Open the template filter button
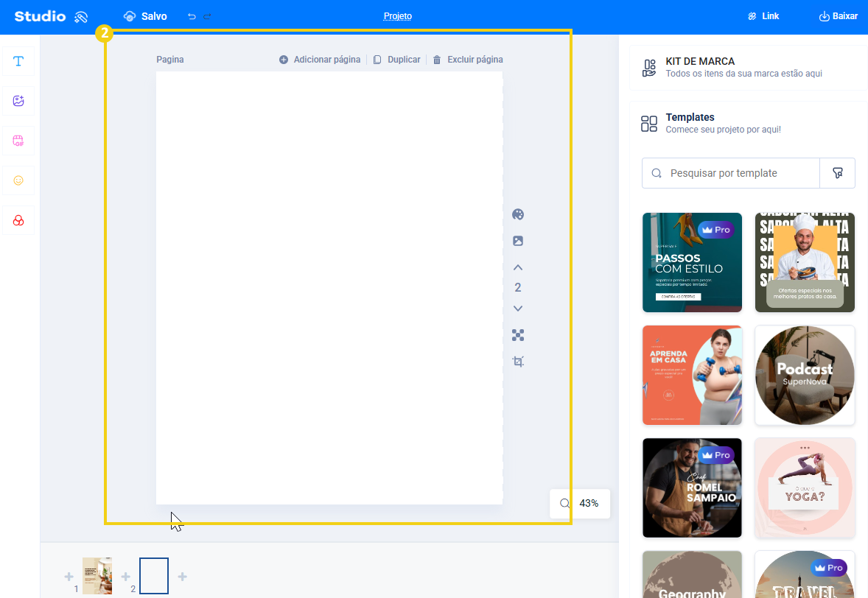The height and width of the screenshot is (598, 868). point(838,173)
